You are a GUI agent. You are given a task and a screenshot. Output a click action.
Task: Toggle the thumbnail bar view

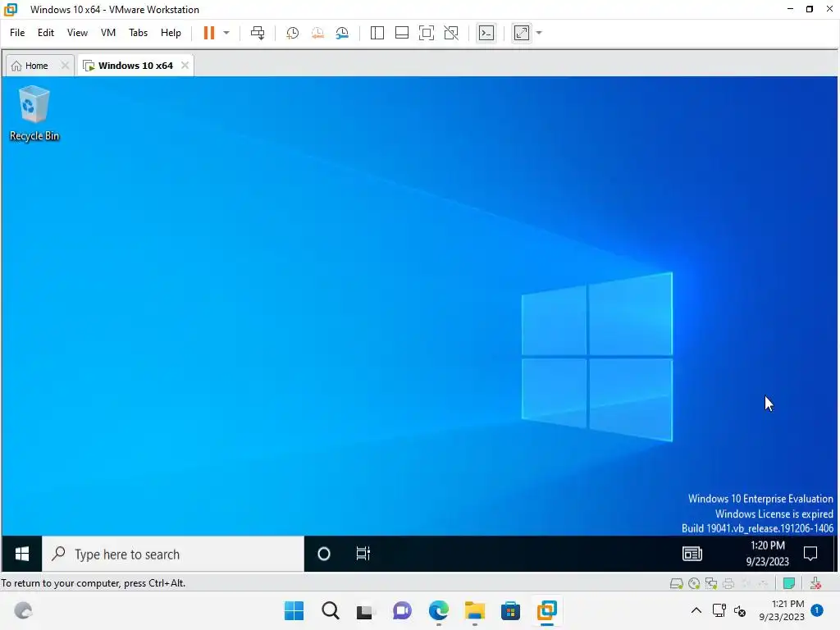point(402,33)
